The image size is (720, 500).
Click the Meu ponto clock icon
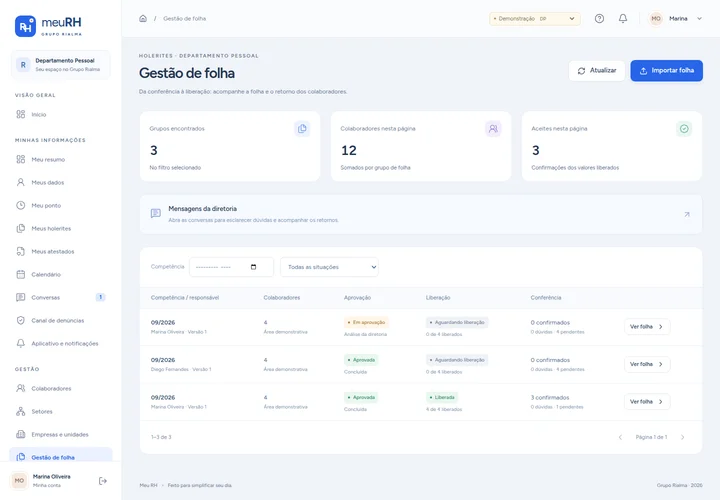[21, 205]
